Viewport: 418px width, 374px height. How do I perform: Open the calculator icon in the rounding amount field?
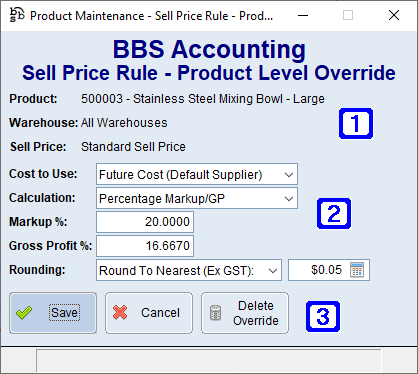coord(357,270)
